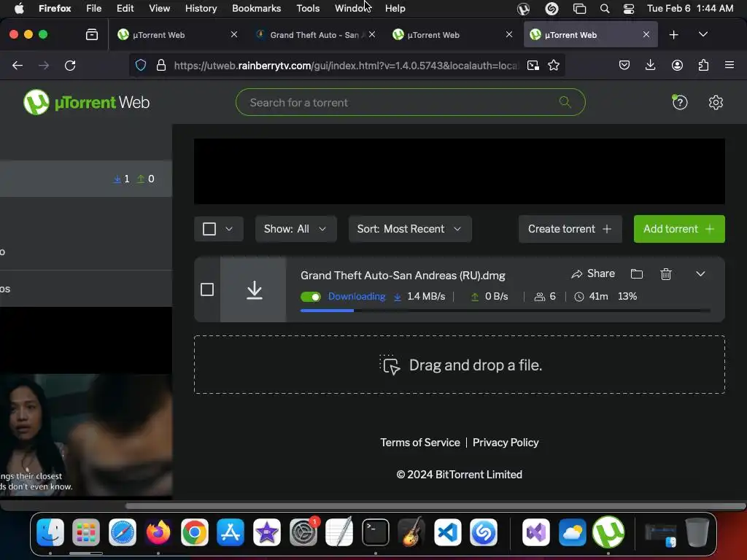Open Visual Studio Code from the Dock

(447, 532)
